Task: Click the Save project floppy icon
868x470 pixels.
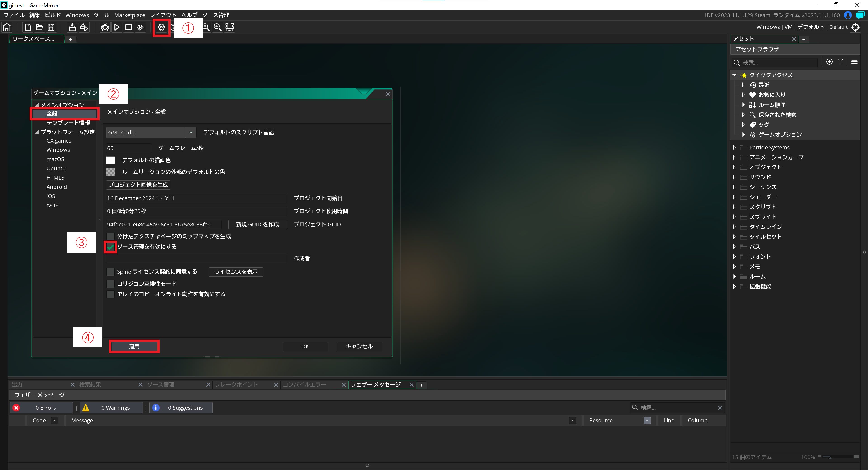Action: (x=51, y=27)
